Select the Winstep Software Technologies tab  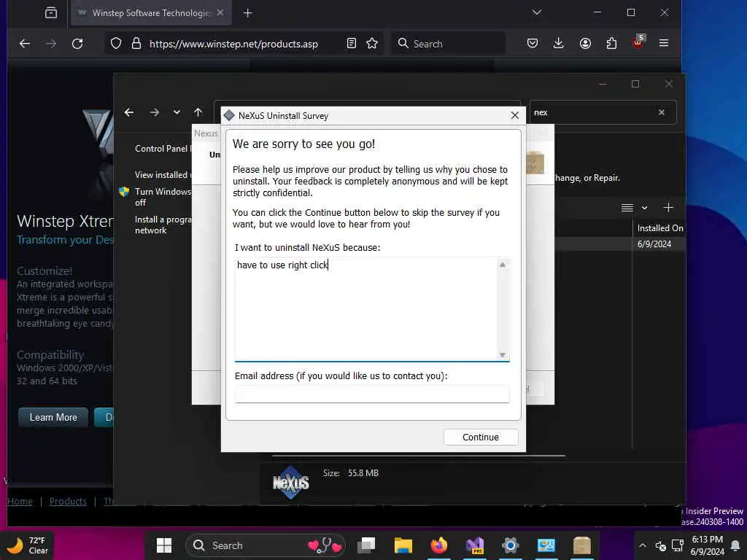[x=151, y=13]
